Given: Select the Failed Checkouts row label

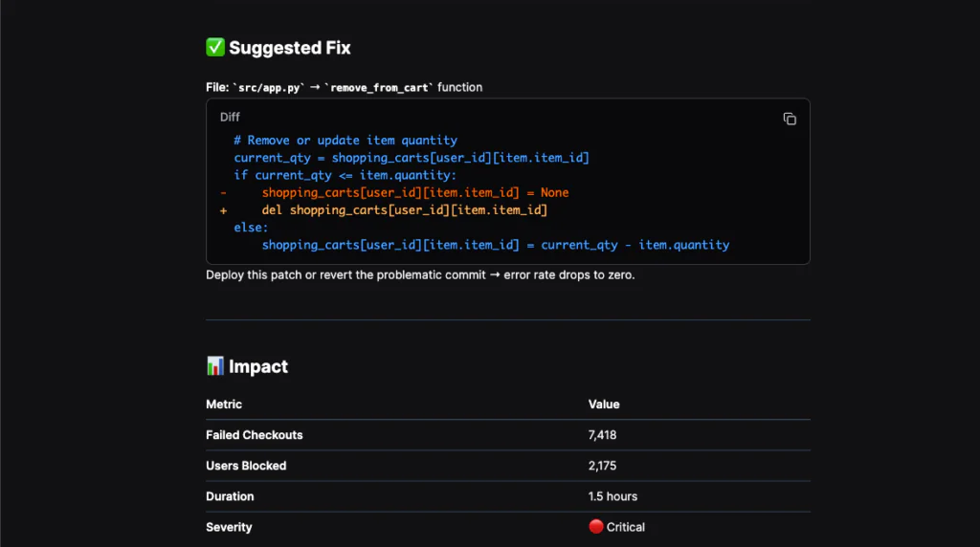Looking at the screenshot, I should (x=254, y=435).
